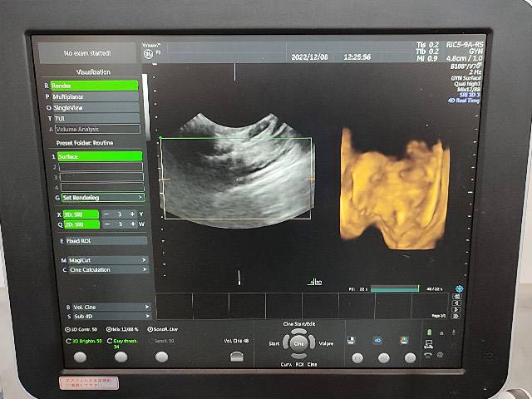The width and height of the screenshot is (532, 399).
Task: Click the Vol. Cine 48 trackball icon
Action: pos(237,357)
